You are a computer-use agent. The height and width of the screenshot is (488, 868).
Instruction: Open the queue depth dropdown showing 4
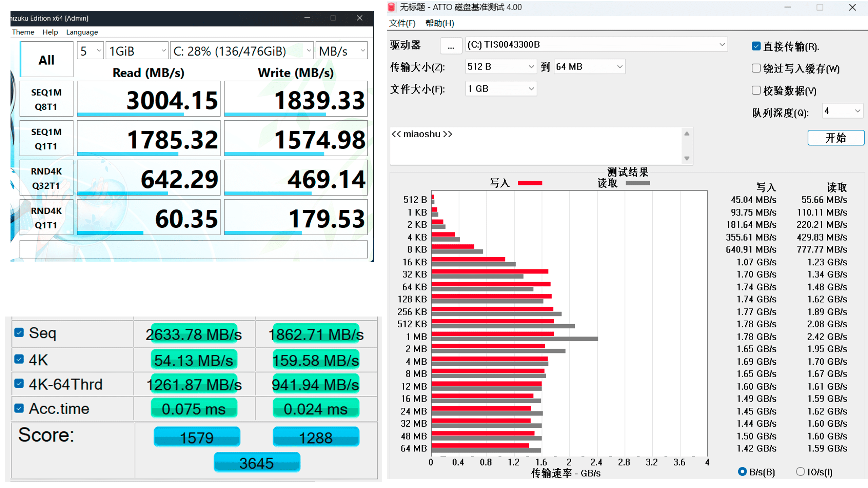pyautogui.click(x=842, y=111)
